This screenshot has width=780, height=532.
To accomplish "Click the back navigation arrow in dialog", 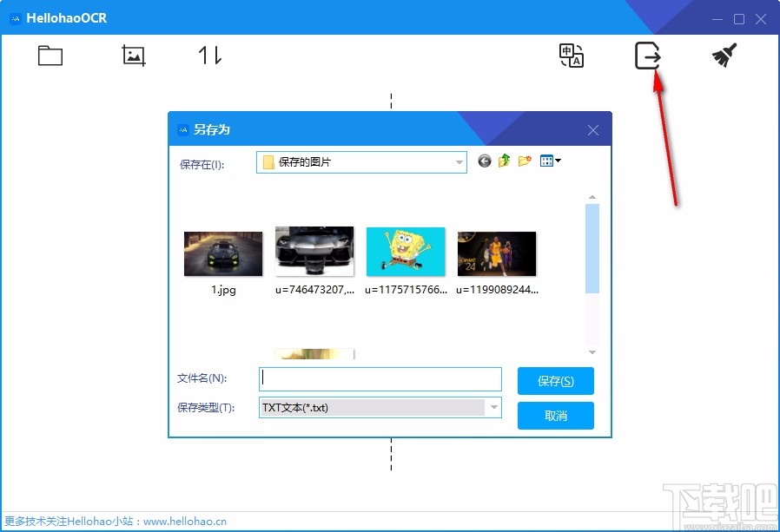I will pyautogui.click(x=485, y=161).
